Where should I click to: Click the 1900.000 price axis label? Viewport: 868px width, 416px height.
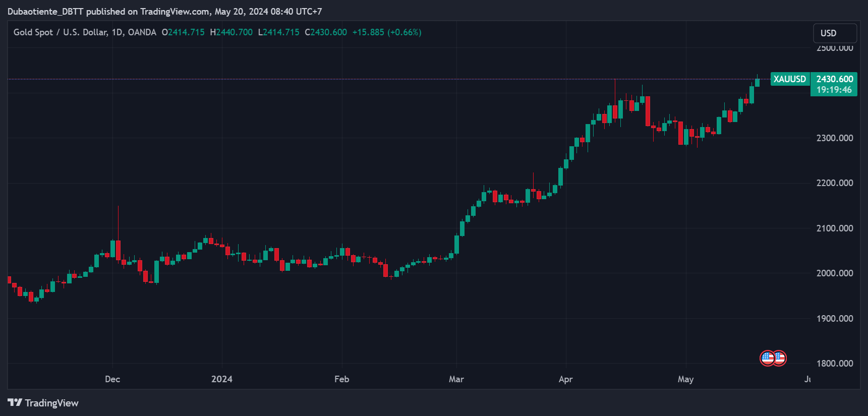pos(835,319)
